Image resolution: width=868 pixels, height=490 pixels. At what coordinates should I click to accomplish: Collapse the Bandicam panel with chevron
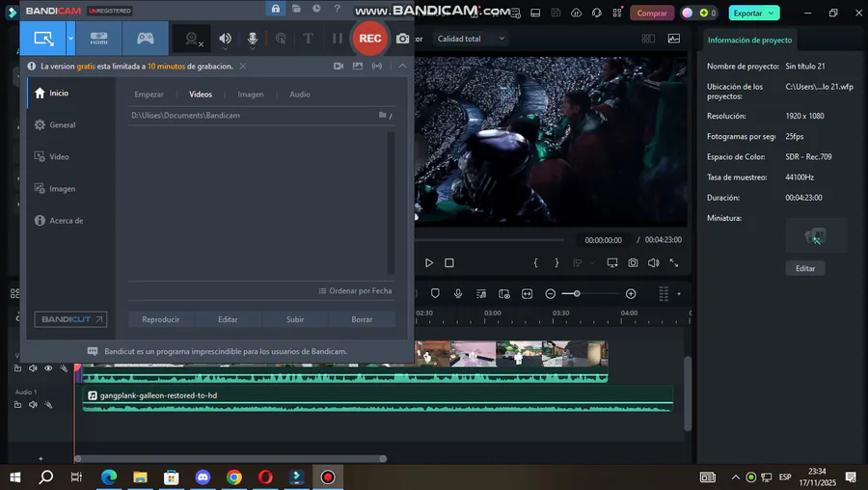402,67
